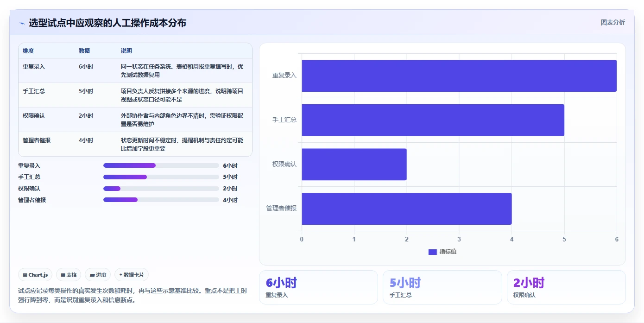
Task: Click the 5小时 value in table
Action: pos(86,91)
